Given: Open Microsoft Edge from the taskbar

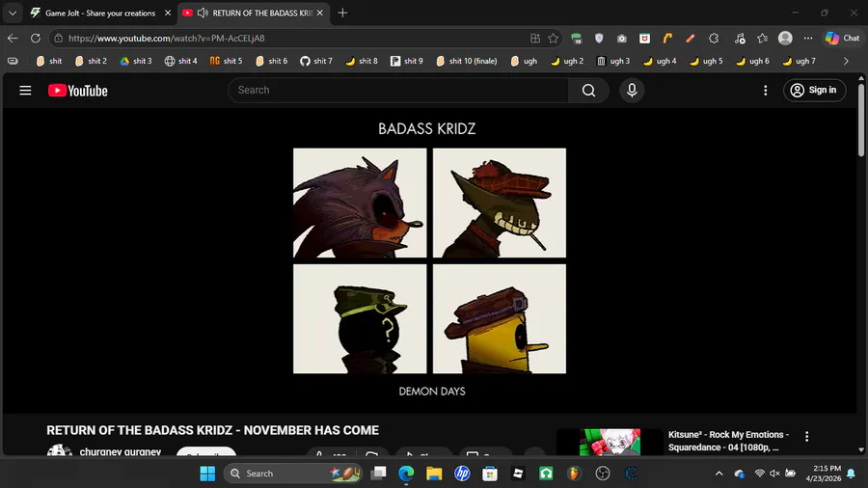Looking at the screenshot, I should click(406, 474).
